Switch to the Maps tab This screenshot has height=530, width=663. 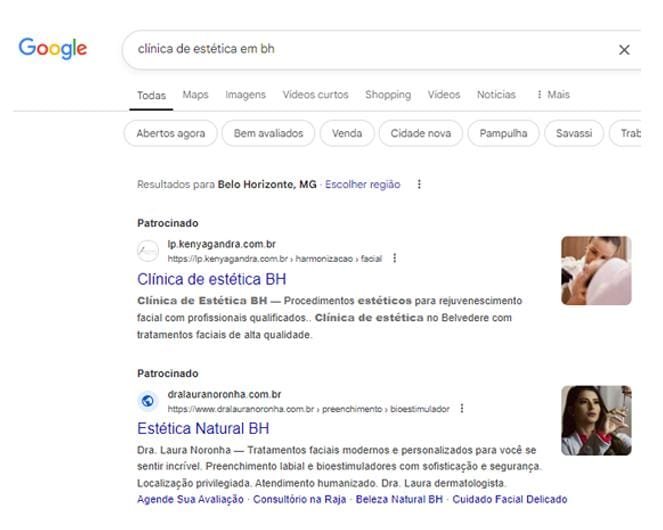coord(195,95)
